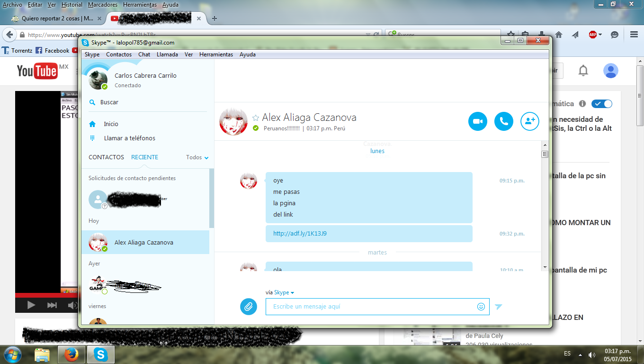Click the Firefox bookmark star icon
This screenshot has height=364, width=644.
pyautogui.click(x=511, y=34)
